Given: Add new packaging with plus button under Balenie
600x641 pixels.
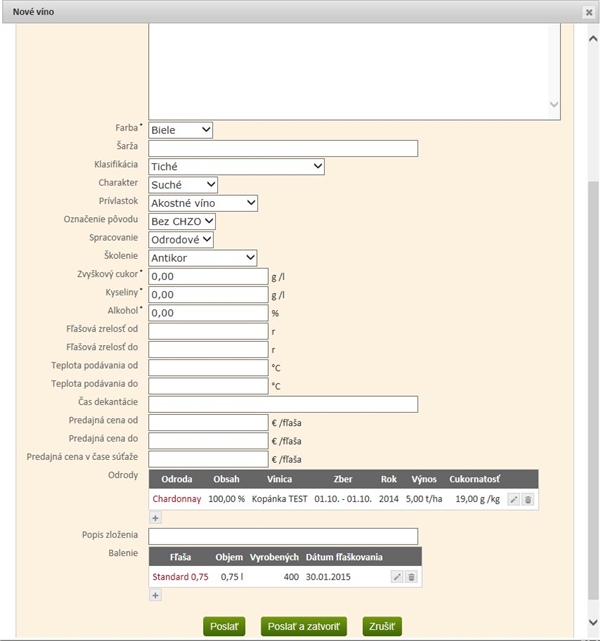Looking at the screenshot, I should [x=155, y=595].
